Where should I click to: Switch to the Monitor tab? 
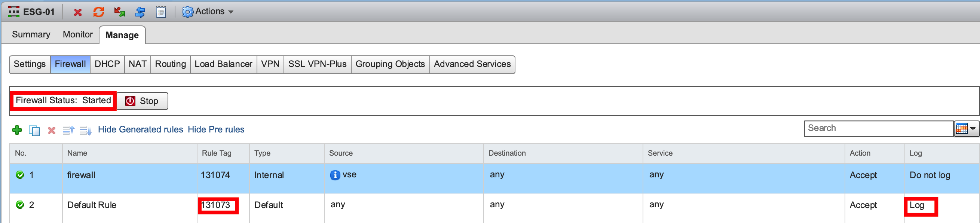coord(77,35)
